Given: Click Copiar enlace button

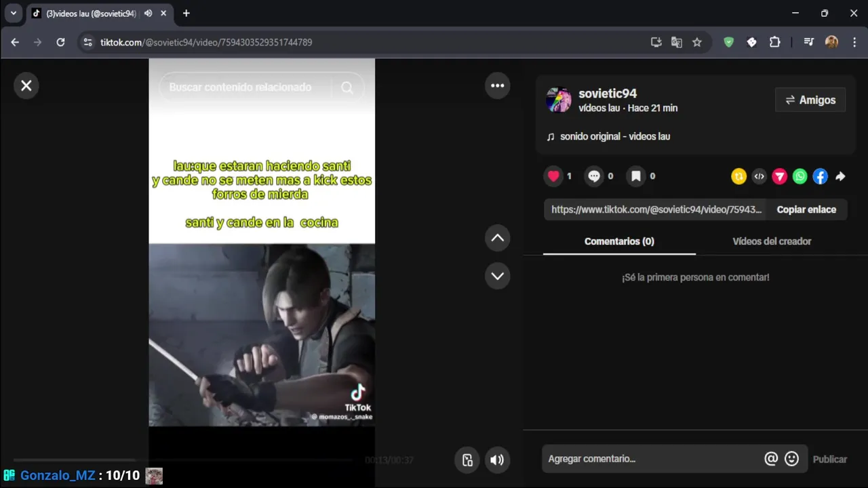Looking at the screenshot, I should point(806,209).
